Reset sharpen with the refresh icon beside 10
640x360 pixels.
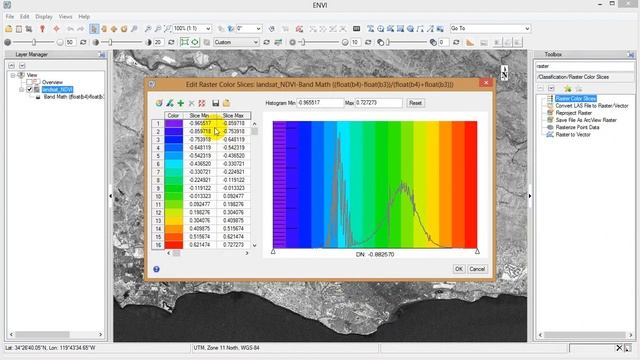click(x=368, y=42)
